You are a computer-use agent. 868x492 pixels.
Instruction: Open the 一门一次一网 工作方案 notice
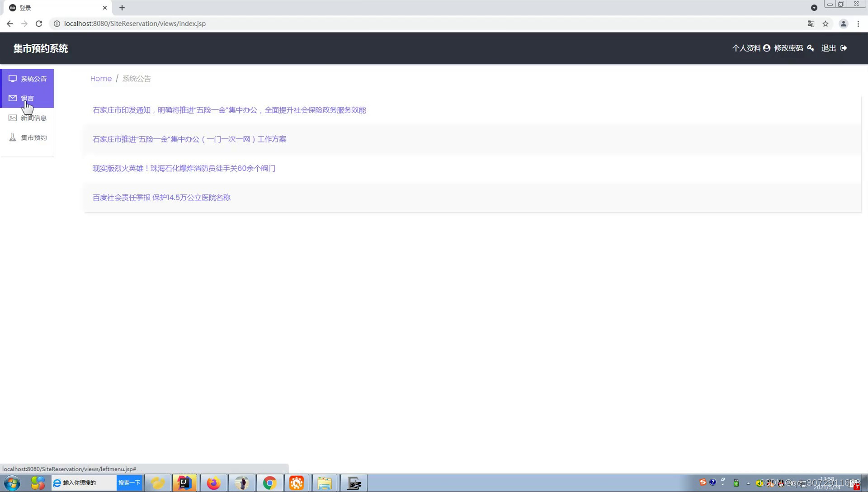pyautogui.click(x=189, y=139)
